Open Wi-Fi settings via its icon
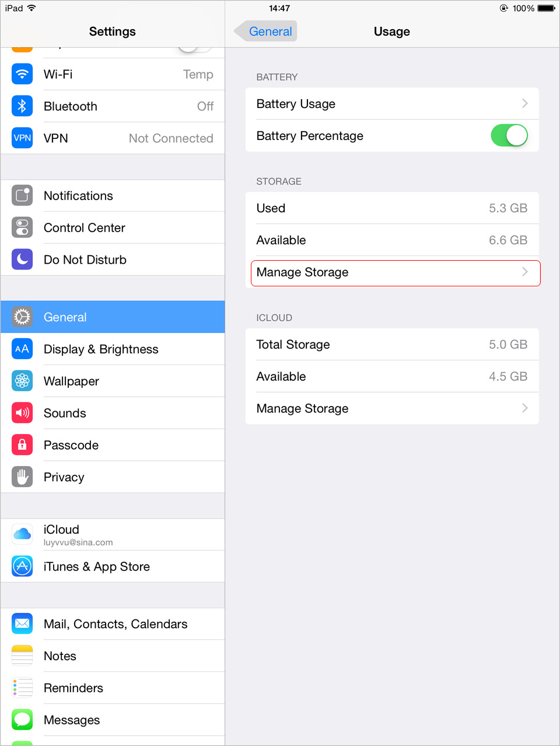Image resolution: width=560 pixels, height=746 pixels. (x=22, y=74)
